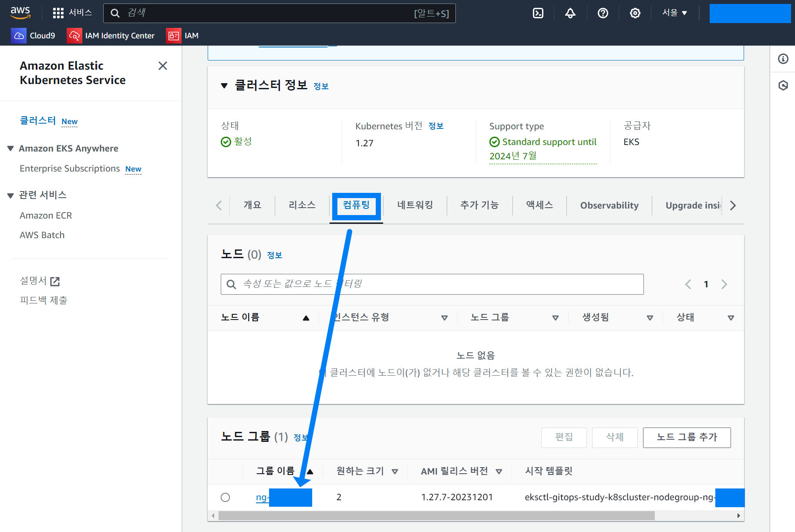Click the 편집 button

[x=564, y=437]
